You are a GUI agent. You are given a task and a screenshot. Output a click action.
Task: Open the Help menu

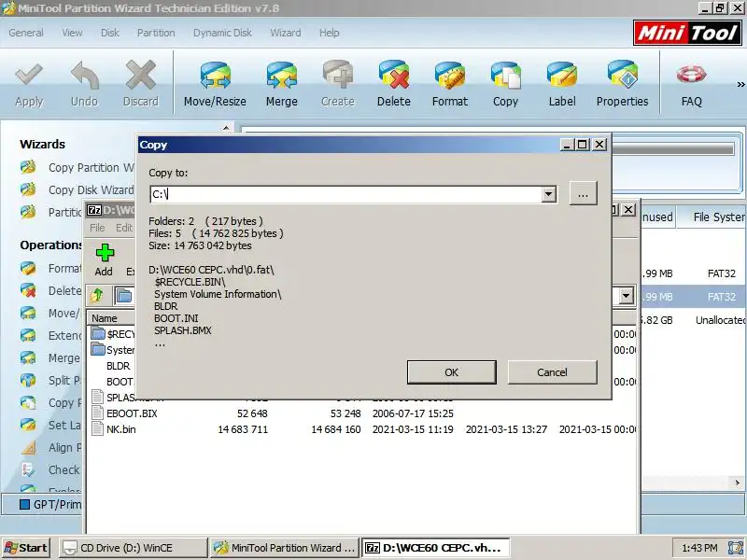[330, 33]
